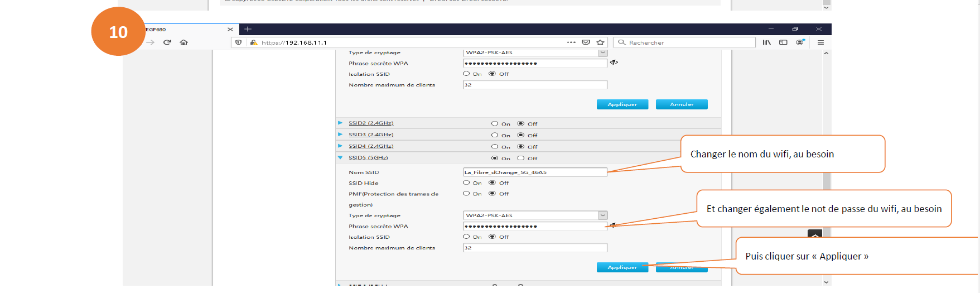Viewport: 980px width, 293px height.
Task: Reveal upper WPA passphrase with eye icon
Action: [x=614, y=63]
